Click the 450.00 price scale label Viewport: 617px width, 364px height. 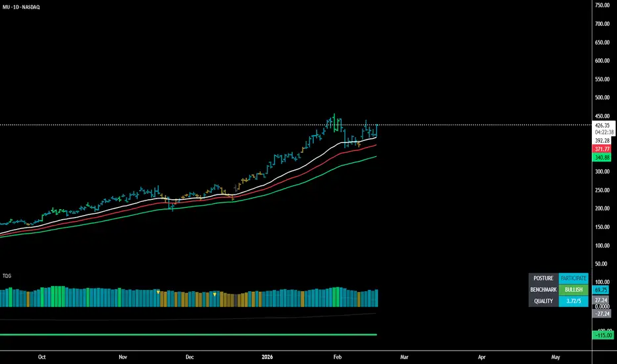(x=602, y=116)
